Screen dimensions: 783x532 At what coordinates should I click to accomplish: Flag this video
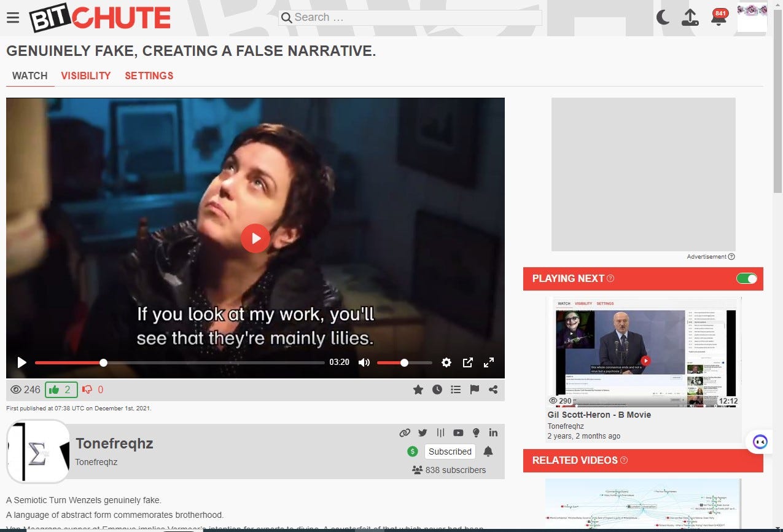point(474,389)
